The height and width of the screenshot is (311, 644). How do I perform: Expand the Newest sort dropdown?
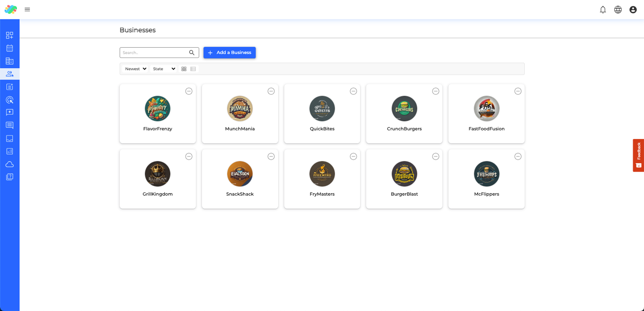coord(136,69)
